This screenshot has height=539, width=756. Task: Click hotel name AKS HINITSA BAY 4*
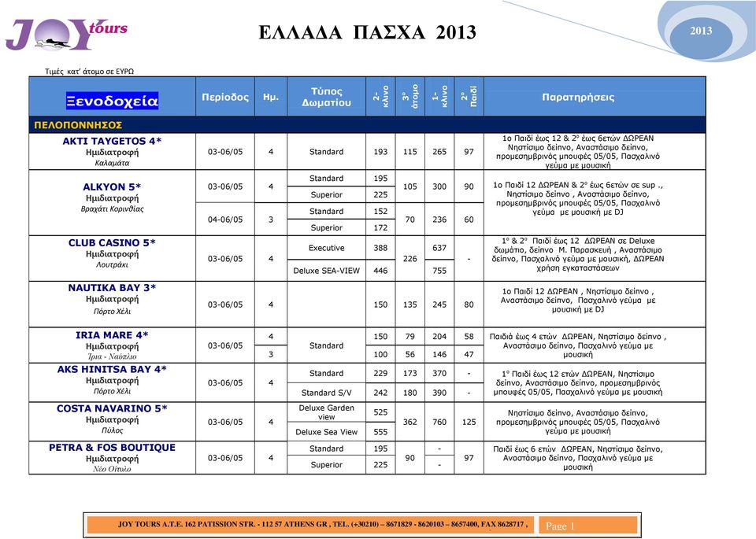[112, 369]
